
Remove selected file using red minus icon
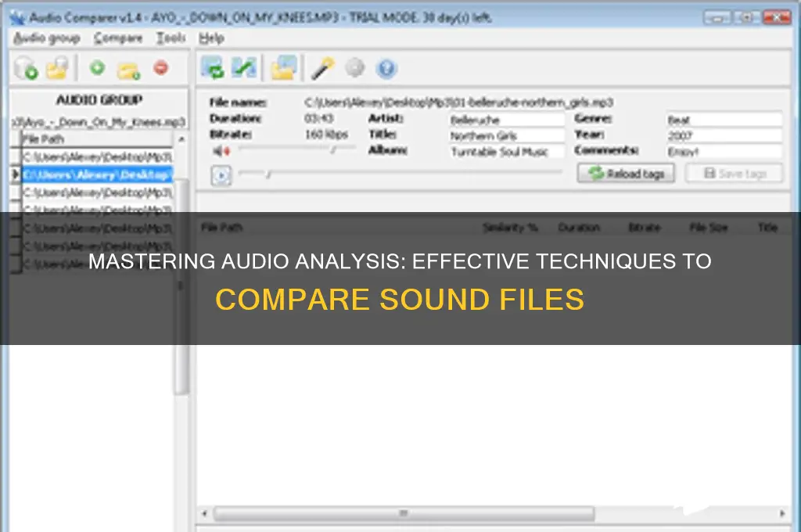pyautogui.click(x=161, y=67)
